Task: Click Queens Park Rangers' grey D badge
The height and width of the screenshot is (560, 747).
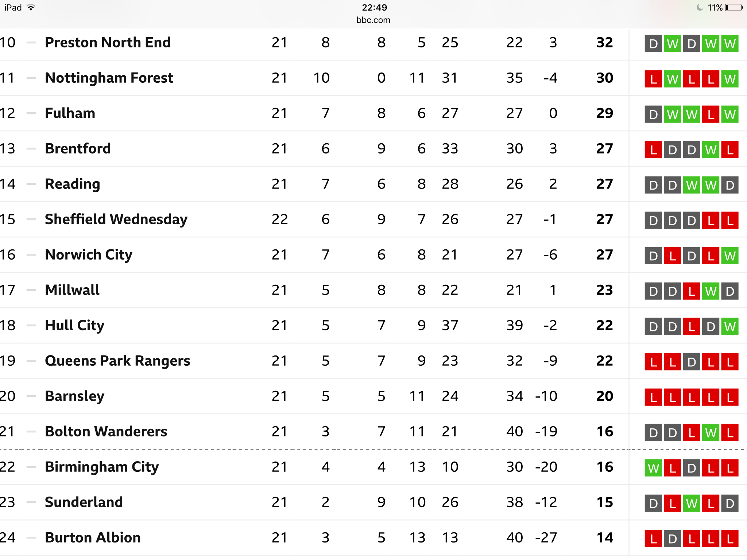Action: pyautogui.click(x=692, y=362)
